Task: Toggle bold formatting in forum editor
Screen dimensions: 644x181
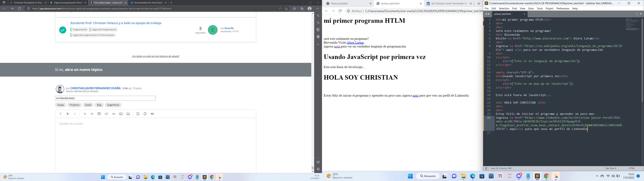Action: pos(68,114)
